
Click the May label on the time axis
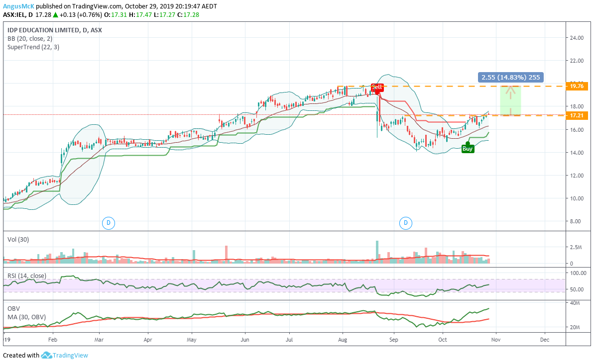pos(192,340)
